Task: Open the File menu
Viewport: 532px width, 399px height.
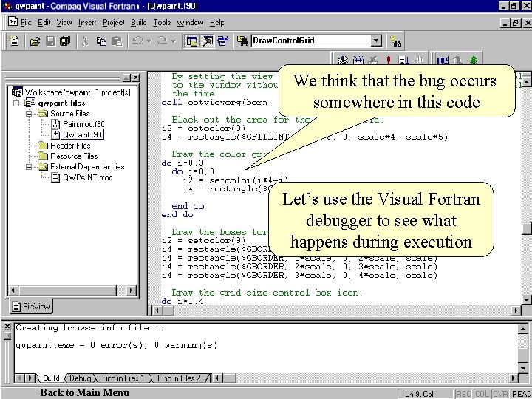Action: 26,22
